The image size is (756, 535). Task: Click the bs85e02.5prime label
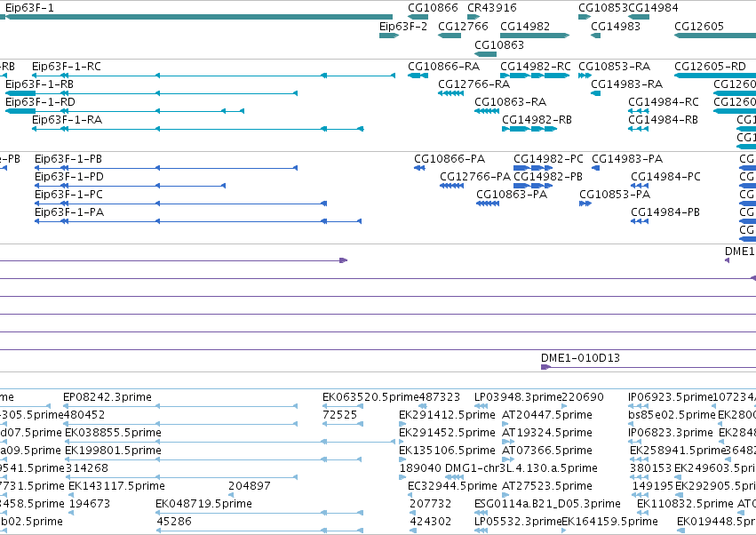pyautogui.click(x=672, y=415)
